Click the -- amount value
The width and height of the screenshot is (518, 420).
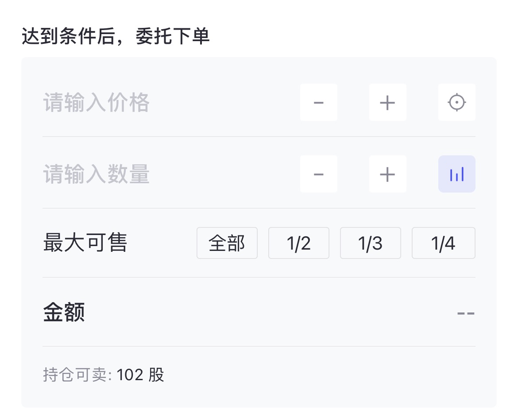click(466, 313)
